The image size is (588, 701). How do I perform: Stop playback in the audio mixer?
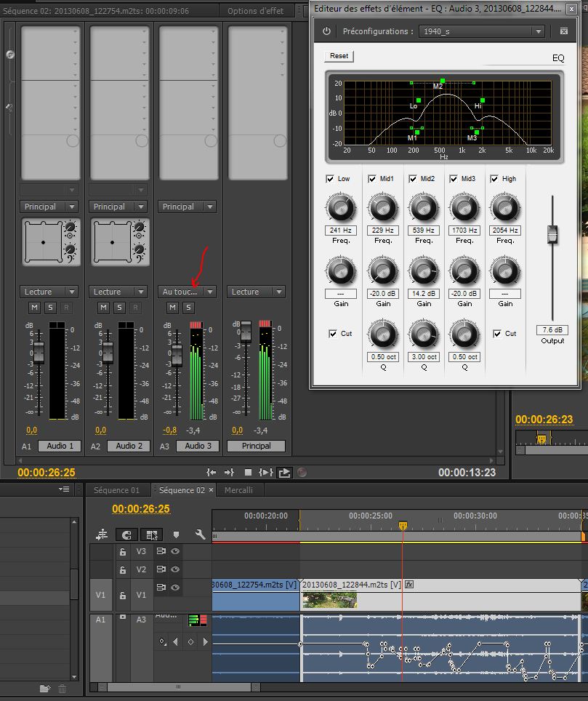[x=248, y=473]
